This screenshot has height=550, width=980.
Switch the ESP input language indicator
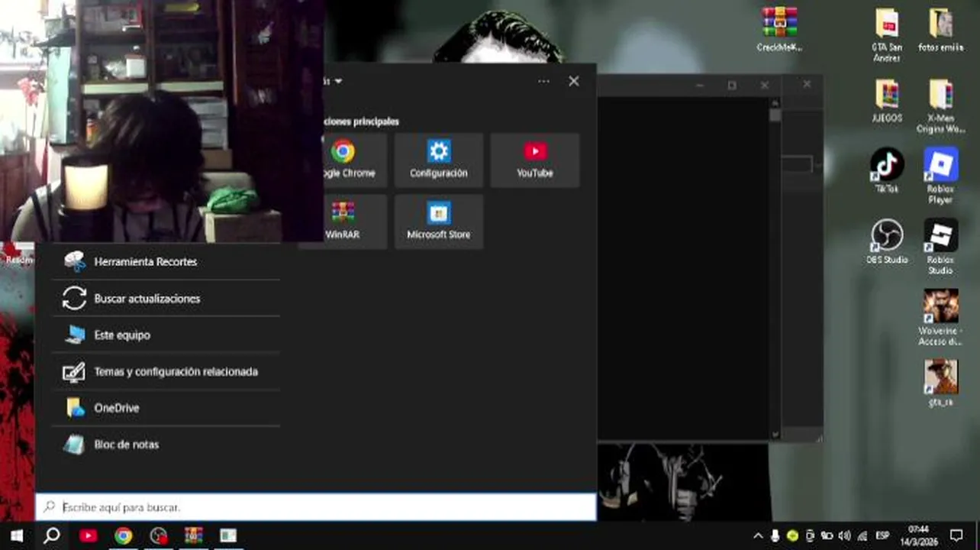pyautogui.click(x=882, y=536)
